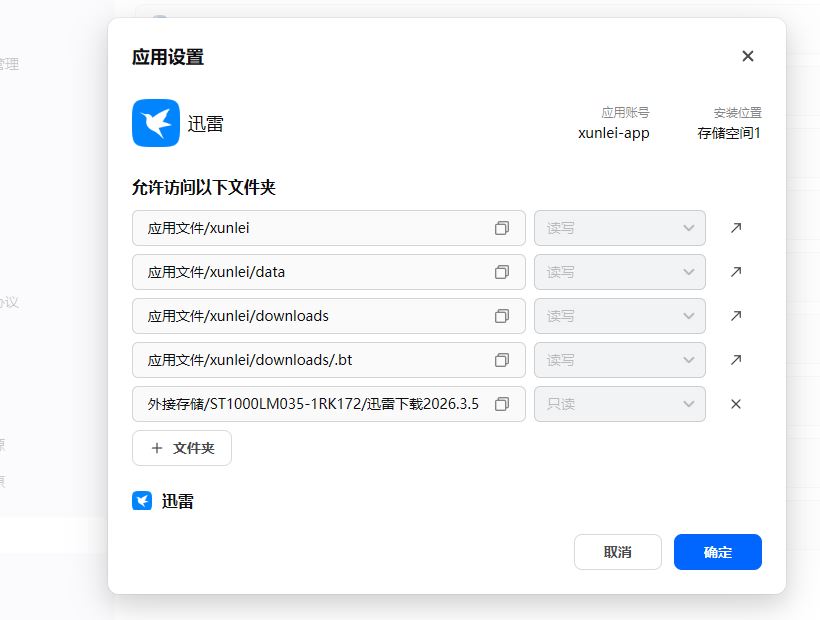Open 应用文件/xunlei/data folder via arrow icon
The height and width of the screenshot is (620, 820).
pyautogui.click(x=736, y=272)
